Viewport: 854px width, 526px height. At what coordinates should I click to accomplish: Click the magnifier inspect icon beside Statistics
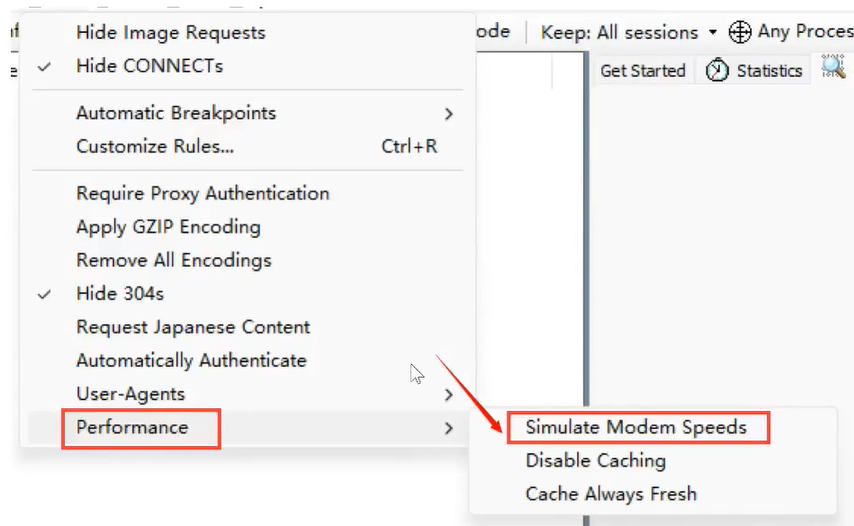point(833,67)
